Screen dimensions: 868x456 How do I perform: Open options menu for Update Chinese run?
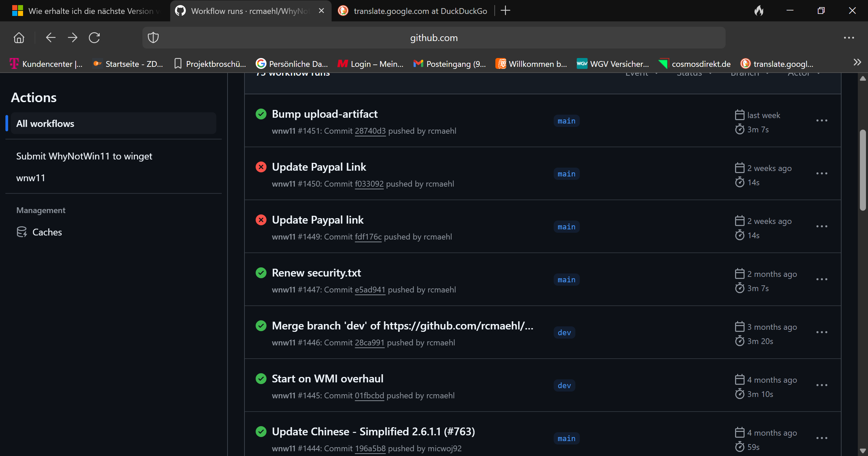pyautogui.click(x=822, y=438)
